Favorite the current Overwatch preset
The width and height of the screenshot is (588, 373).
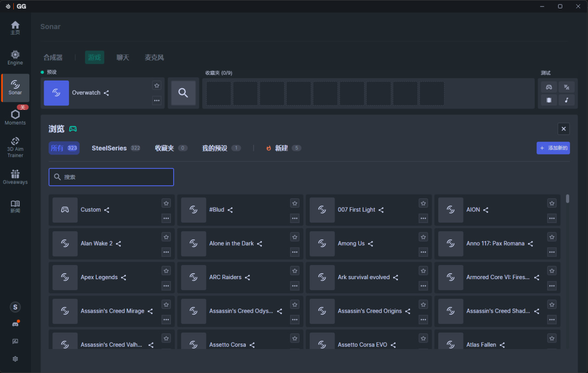(x=157, y=86)
